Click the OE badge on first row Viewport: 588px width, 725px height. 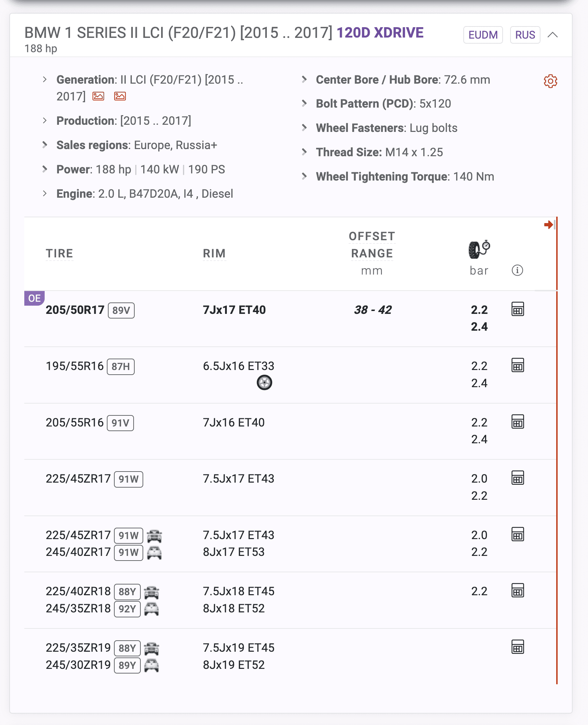(34, 298)
